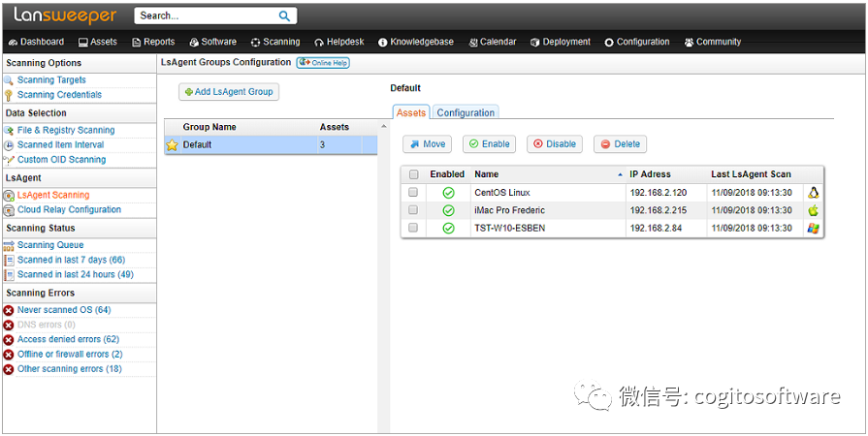
Task: Click the Add LsAgent Group button
Action: tap(229, 92)
